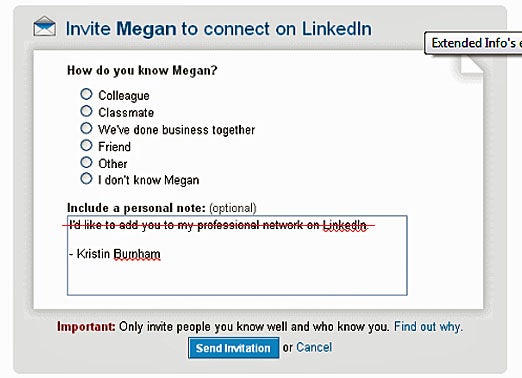Select the Colleague radio button
This screenshot has width=522, height=378.
[86, 94]
